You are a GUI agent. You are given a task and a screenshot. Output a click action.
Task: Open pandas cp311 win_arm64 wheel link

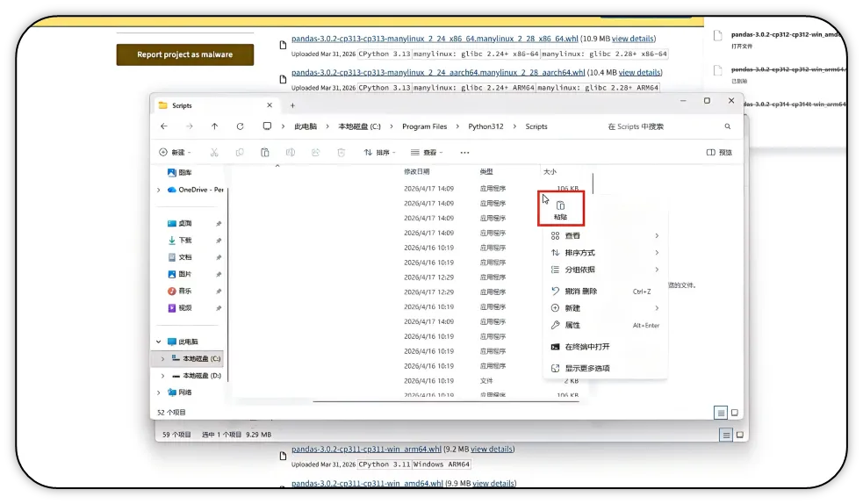click(x=367, y=450)
